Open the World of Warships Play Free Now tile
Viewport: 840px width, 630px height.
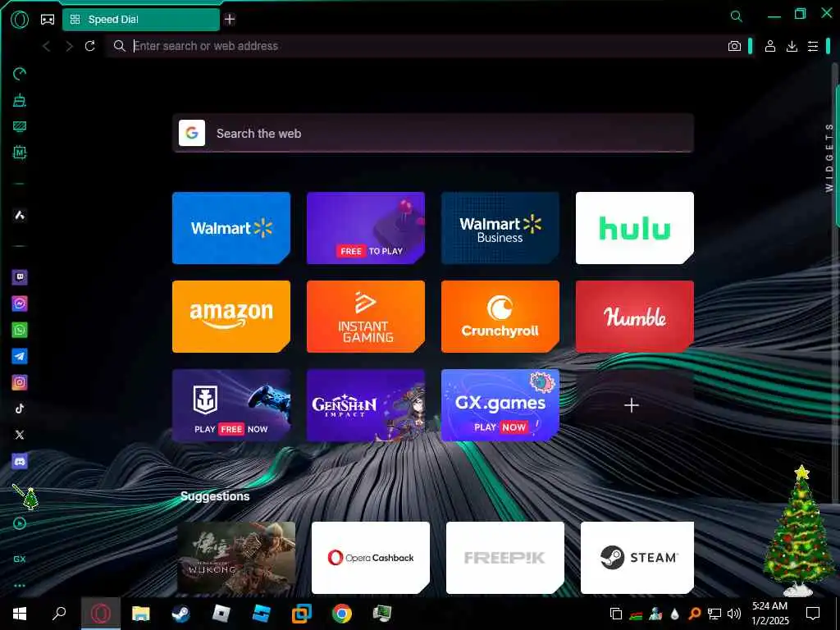pyautogui.click(x=231, y=405)
